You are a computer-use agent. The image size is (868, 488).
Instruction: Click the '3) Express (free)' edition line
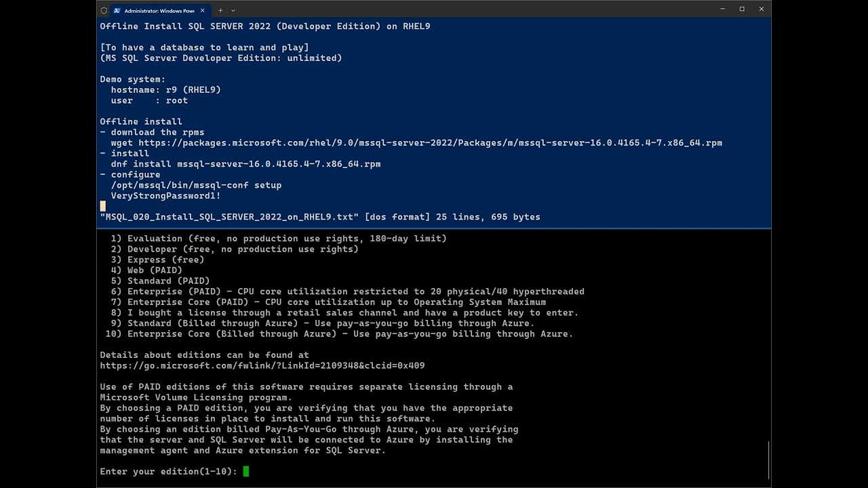coord(157,260)
